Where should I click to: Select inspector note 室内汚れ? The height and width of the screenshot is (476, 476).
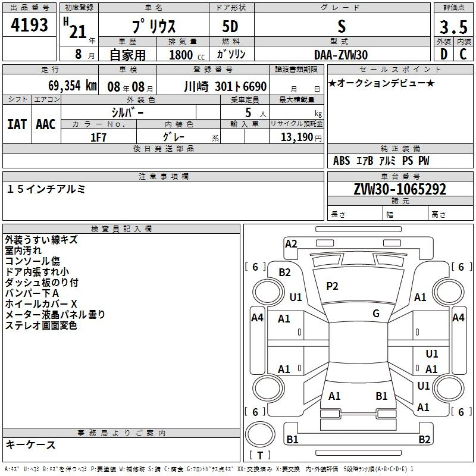(23, 250)
